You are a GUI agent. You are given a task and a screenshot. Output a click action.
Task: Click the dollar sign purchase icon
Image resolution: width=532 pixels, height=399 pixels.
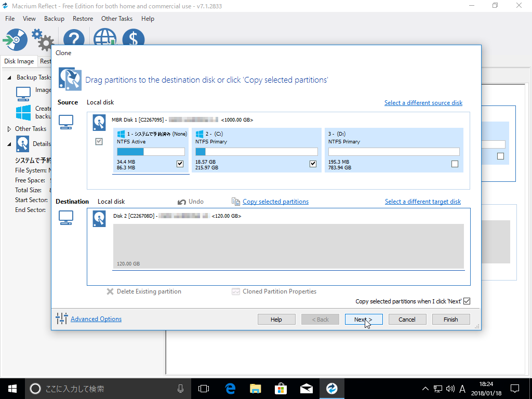click(134, 37)
